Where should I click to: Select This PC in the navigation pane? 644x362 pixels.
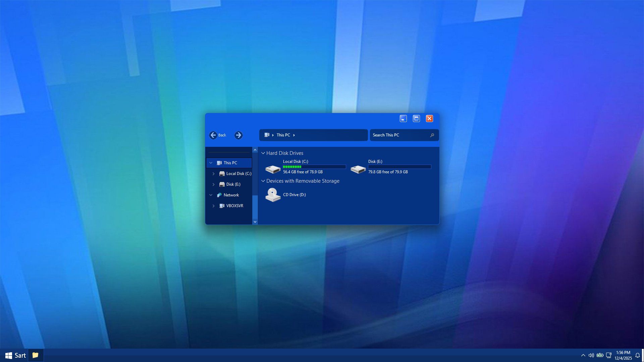(230, 163)
